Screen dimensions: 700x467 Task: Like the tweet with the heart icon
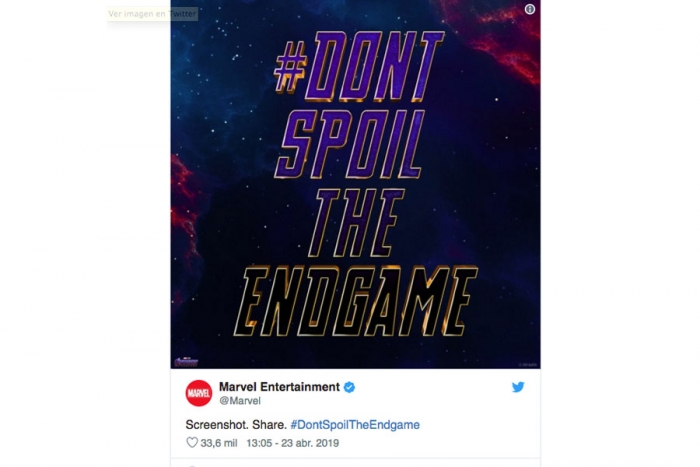click(192, 442)
